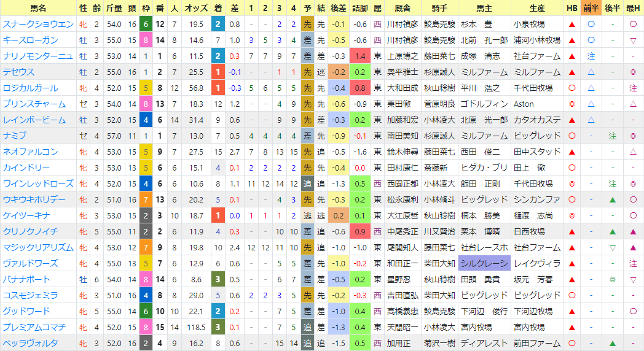Click the 斤量 column header
This screenshot has height=351, width=644.
(114, 8)
